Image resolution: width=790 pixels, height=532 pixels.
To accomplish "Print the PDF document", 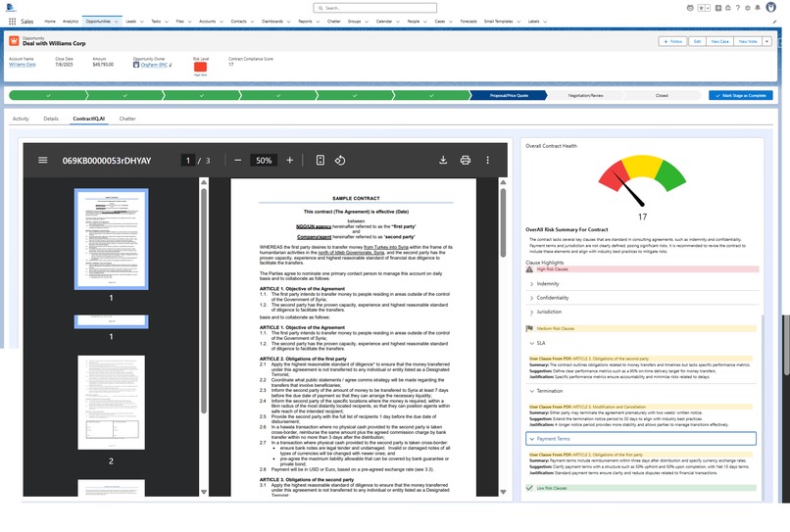I will 466,161.
